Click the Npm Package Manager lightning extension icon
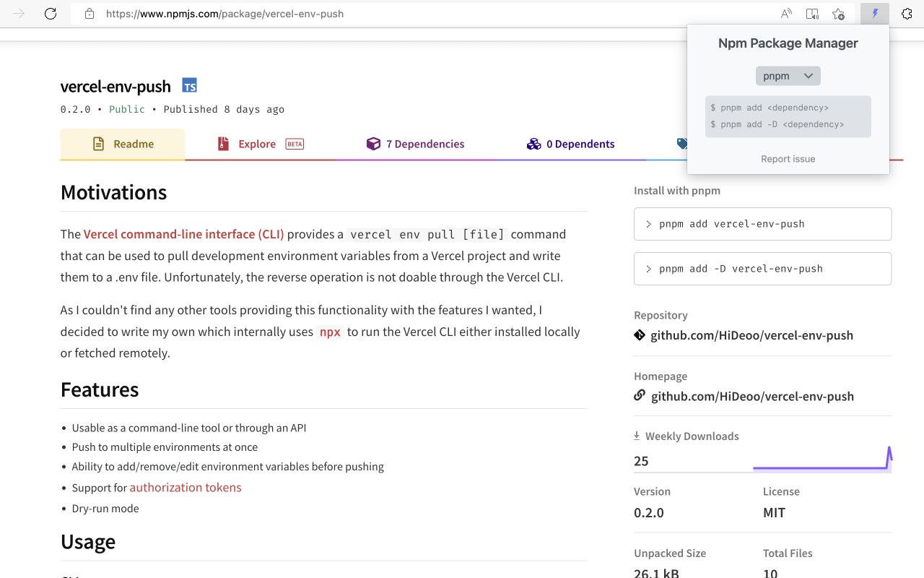 (875, 14)
